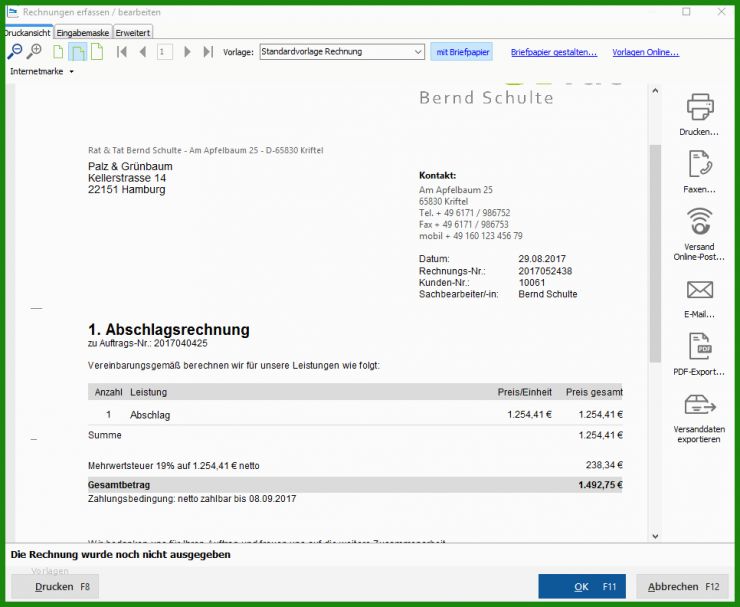Click order number line zu Auftrags-Nr.: 2017040425
The width and height of the screenshot is (740, 607).
click(x=147, y=343)
